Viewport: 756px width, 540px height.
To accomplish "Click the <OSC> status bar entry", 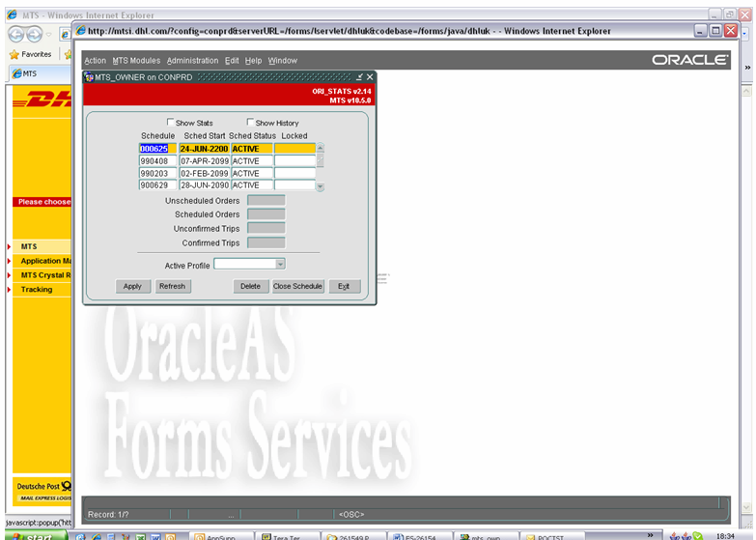I will [351, 515].
